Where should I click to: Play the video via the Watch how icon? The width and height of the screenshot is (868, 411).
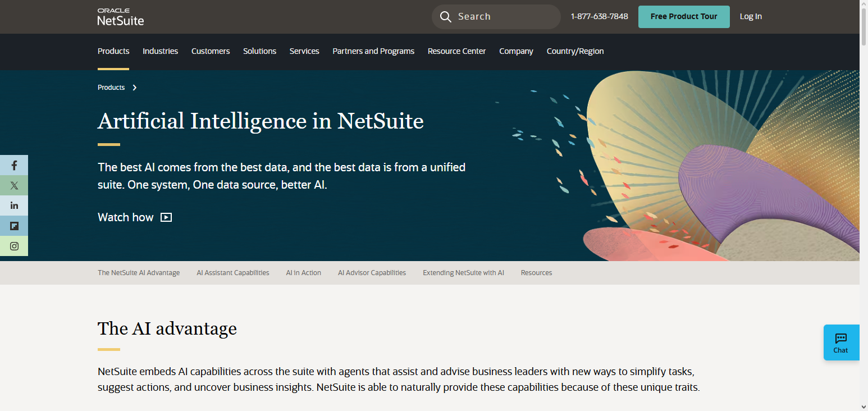point(166,217)
